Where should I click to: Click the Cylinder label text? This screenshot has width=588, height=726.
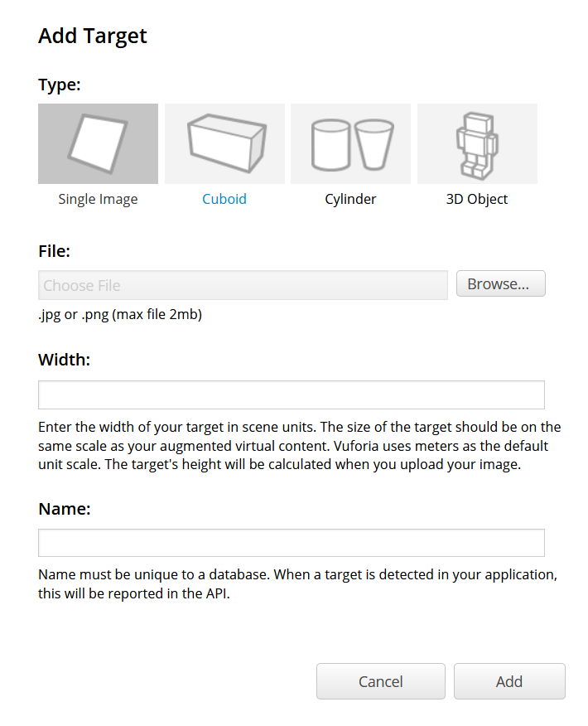coord(350,199)
